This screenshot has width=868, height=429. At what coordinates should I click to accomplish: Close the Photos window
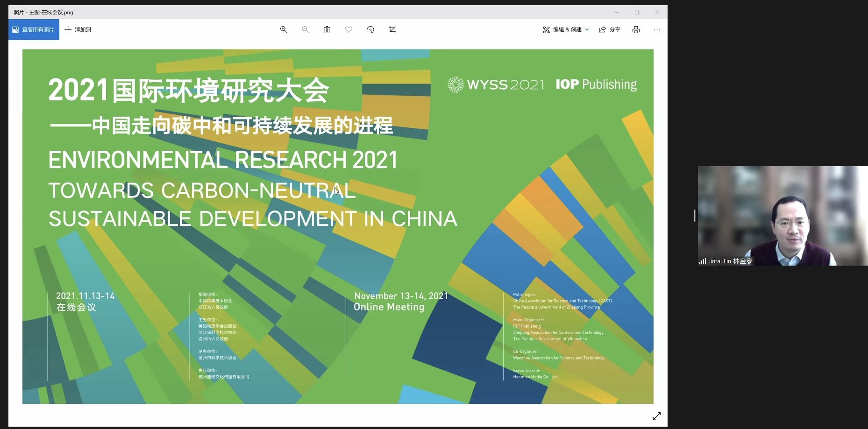(x=657, y=13)
